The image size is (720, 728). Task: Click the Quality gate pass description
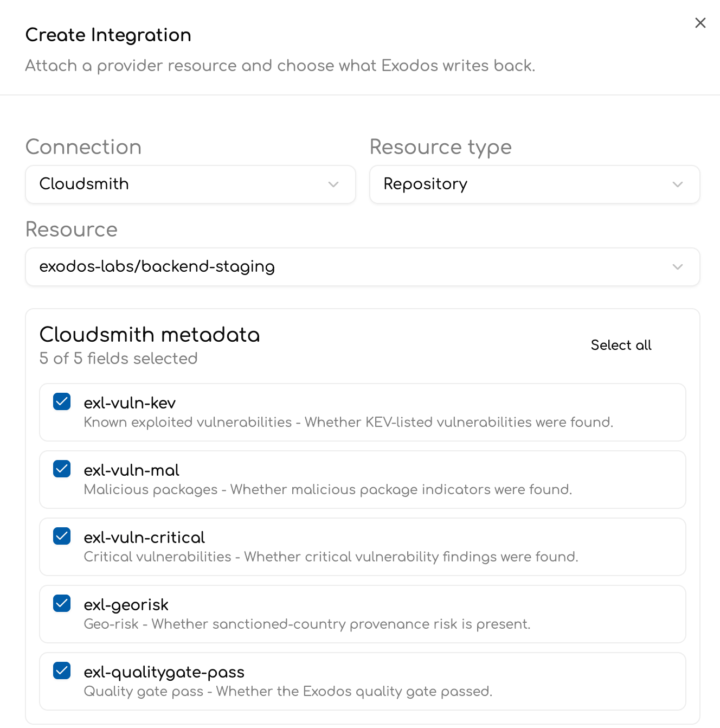pyautogui.click(x=288, y=691)
